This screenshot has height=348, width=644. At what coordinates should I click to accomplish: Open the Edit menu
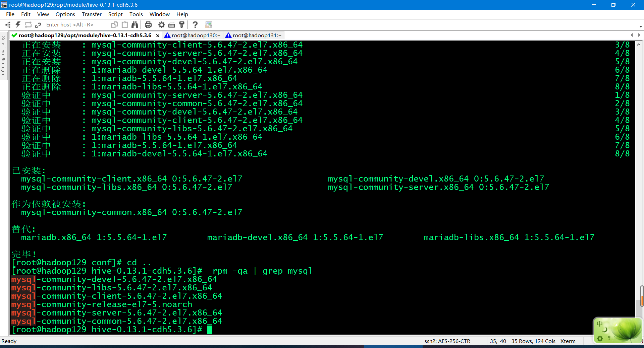click(x=25, y=14)
